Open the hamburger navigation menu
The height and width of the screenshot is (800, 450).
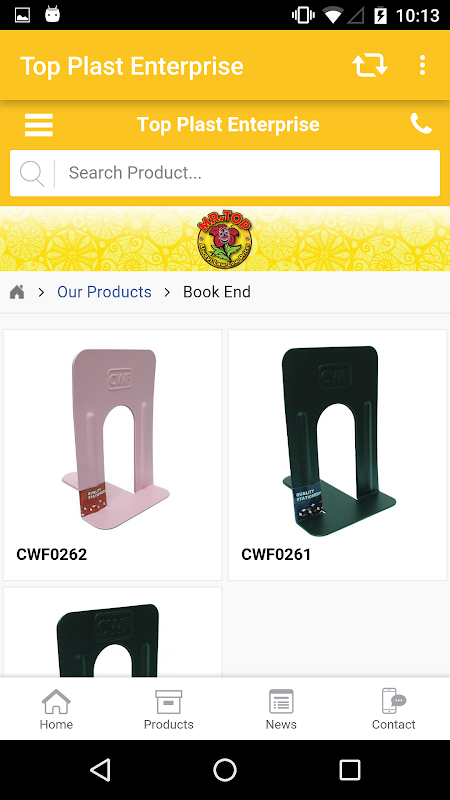(39, 125)
